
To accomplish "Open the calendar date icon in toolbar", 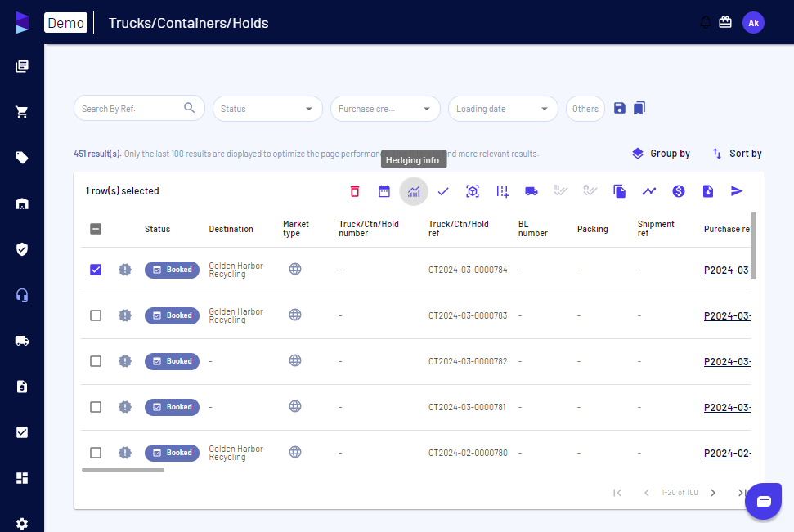I will pyautogui.click(x=384, y=191).
